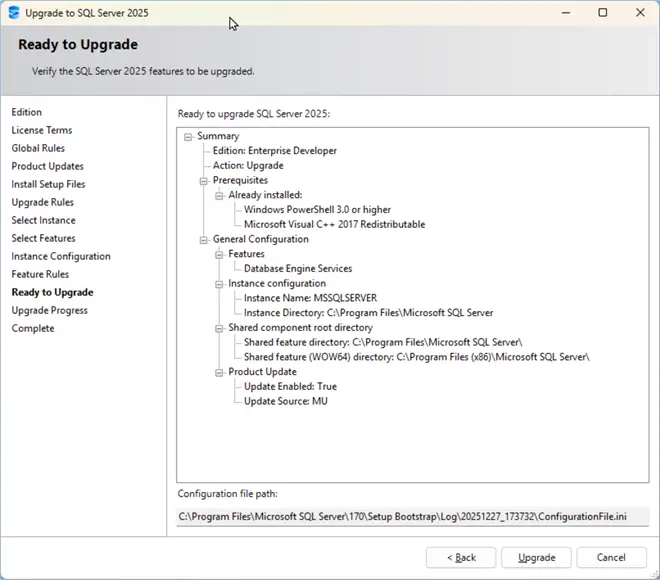The width and height of the screenshot is (660, 580).
Task: Collapse the Product Update node
Action: 219,372
